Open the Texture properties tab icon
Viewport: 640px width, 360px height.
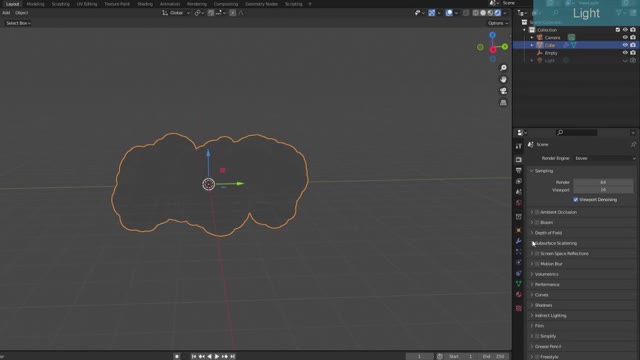tap(519, 308)
